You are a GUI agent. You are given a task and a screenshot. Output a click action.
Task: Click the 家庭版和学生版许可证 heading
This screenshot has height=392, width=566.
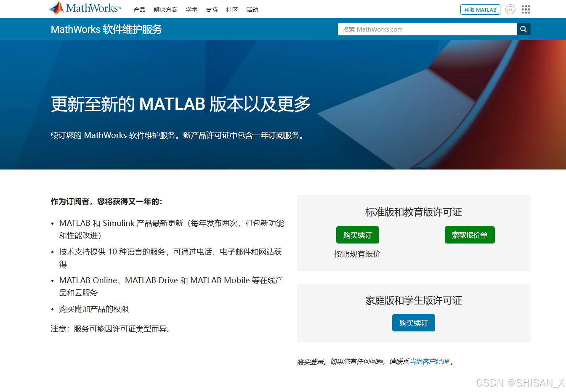(x=414, y=300)
